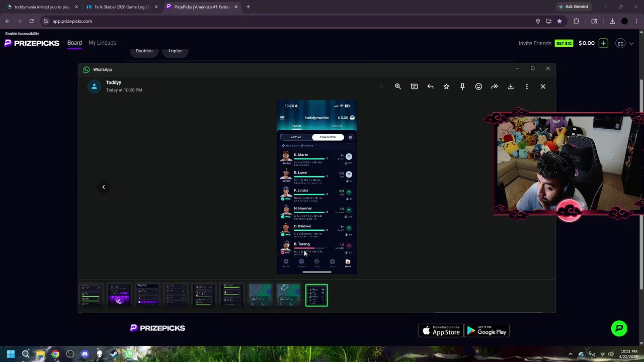Click the PrizePicks logo in header

[32, 43]
